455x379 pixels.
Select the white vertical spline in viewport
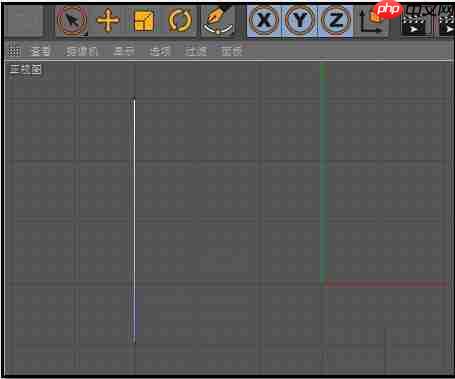(134, 220)
